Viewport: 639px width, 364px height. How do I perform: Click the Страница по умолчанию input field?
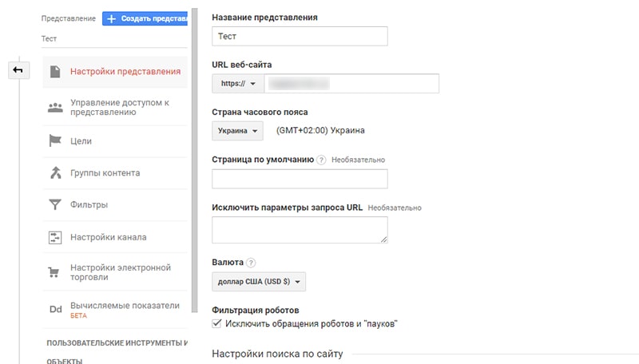coord(300,179)
